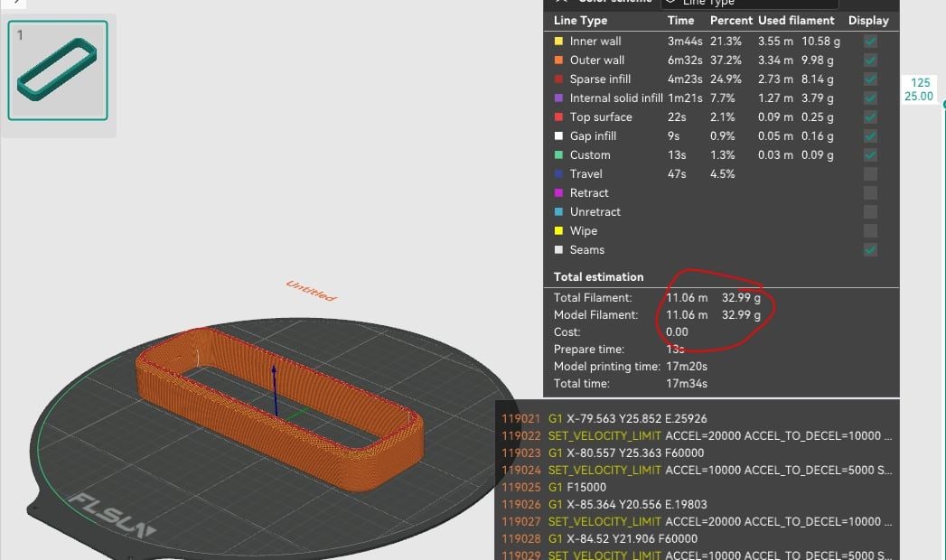Screen dimensions: 946x560
Task: Click Seams white swatch
Action: click(x=558, y=249)
